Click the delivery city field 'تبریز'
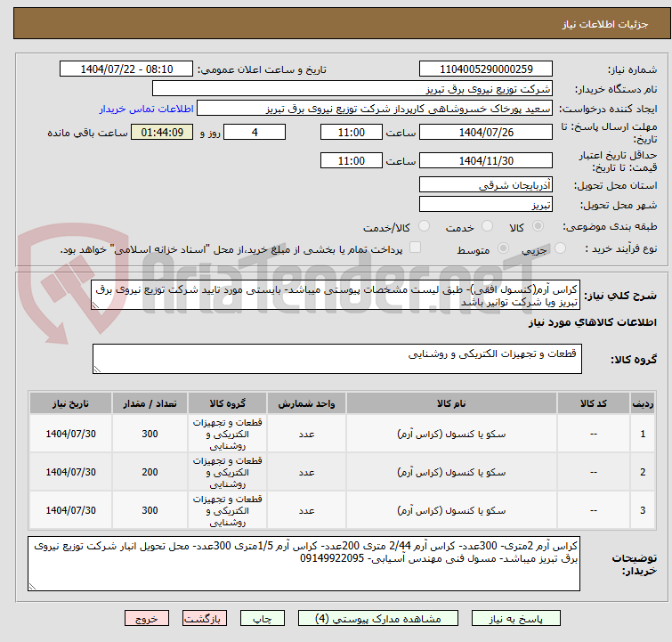This screenshot has width=672, height=642. coord(486,205)
